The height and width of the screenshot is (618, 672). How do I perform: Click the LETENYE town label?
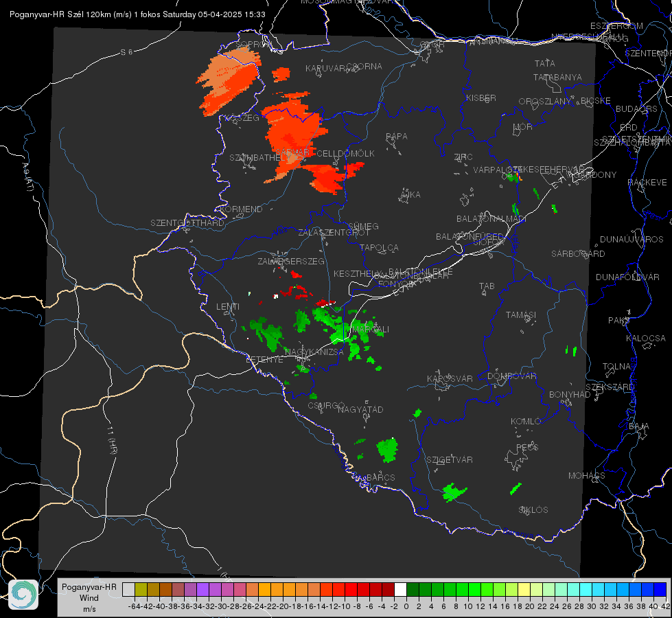(x=264, y=360)
